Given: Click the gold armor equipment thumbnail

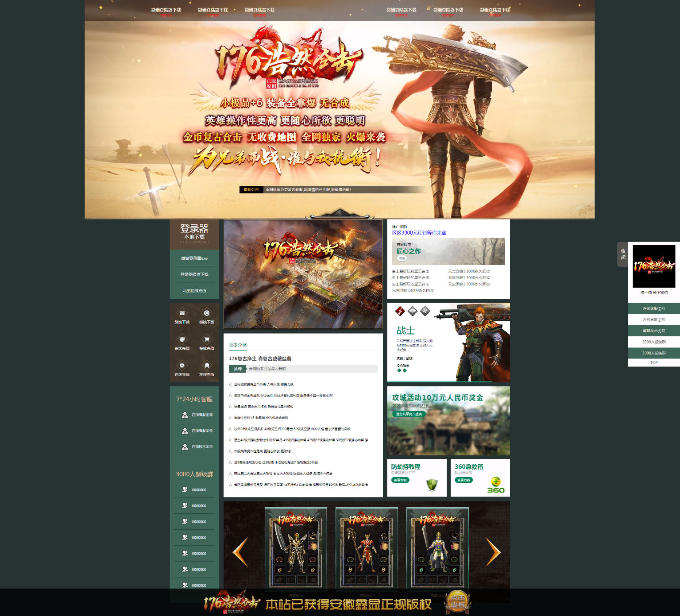Looking at the screenshot, I should click(x=296, y=548).
